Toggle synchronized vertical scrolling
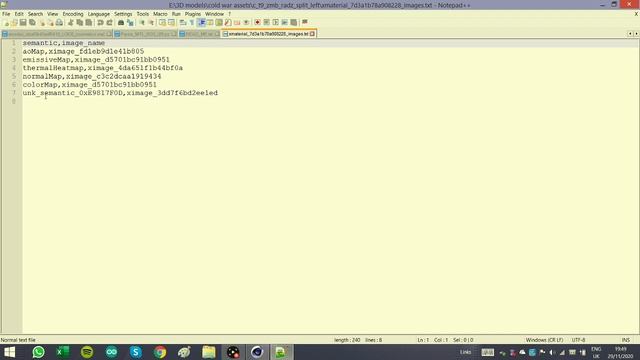The width and height of the screenshot is (640, 360). (162, 22)
